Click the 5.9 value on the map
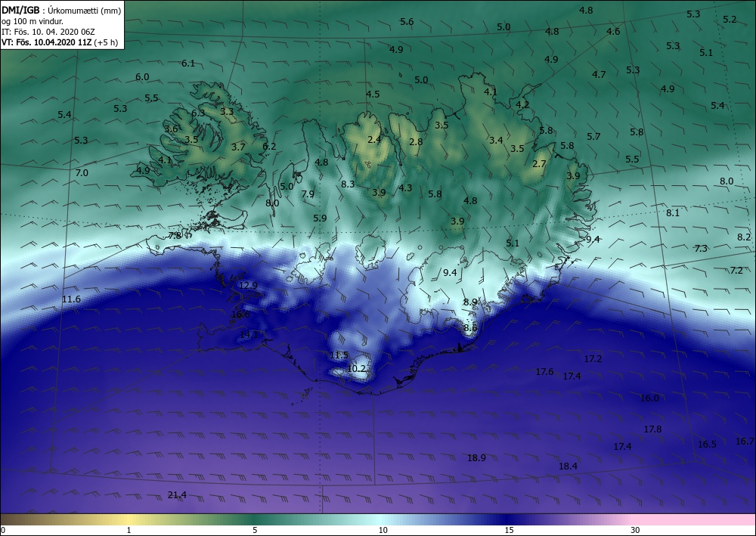 tap(320, 218)
